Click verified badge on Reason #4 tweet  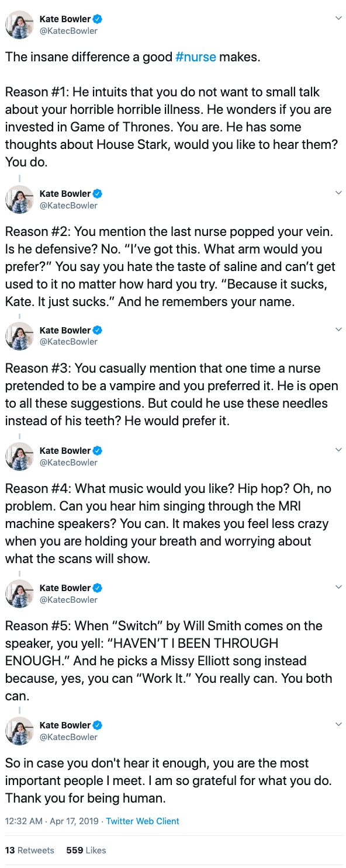(x=98, y=450)
